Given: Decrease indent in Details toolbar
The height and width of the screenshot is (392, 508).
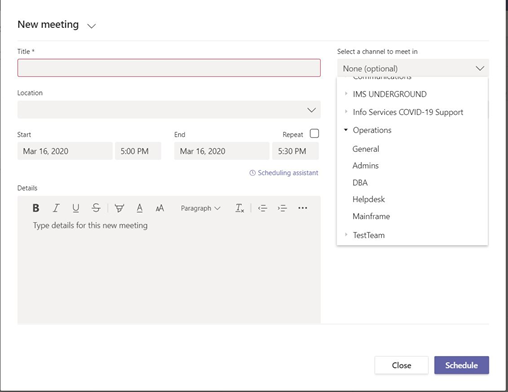Looking at the screenshot, I should 262,208.
